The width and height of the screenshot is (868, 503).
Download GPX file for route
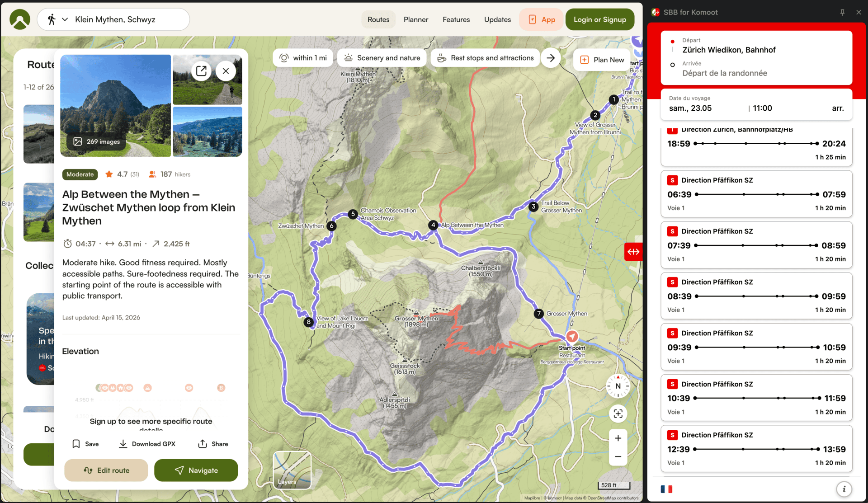(147, 444)
